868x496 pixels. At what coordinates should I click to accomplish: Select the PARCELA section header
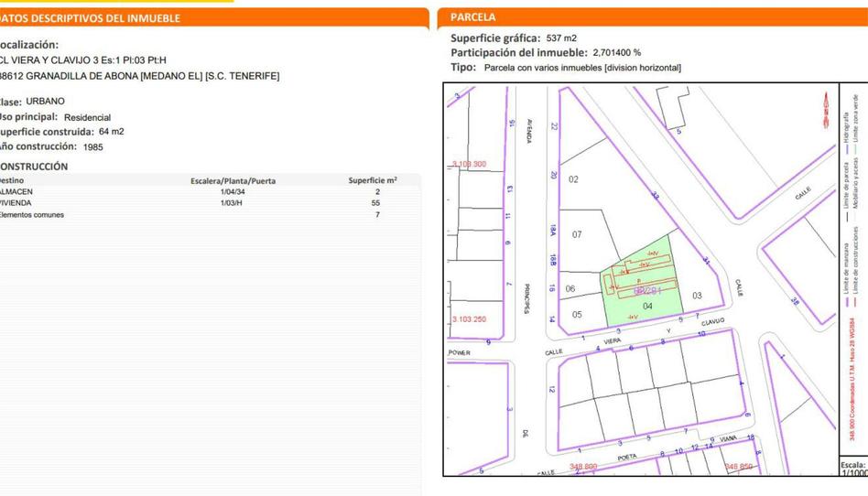point(474,17)
